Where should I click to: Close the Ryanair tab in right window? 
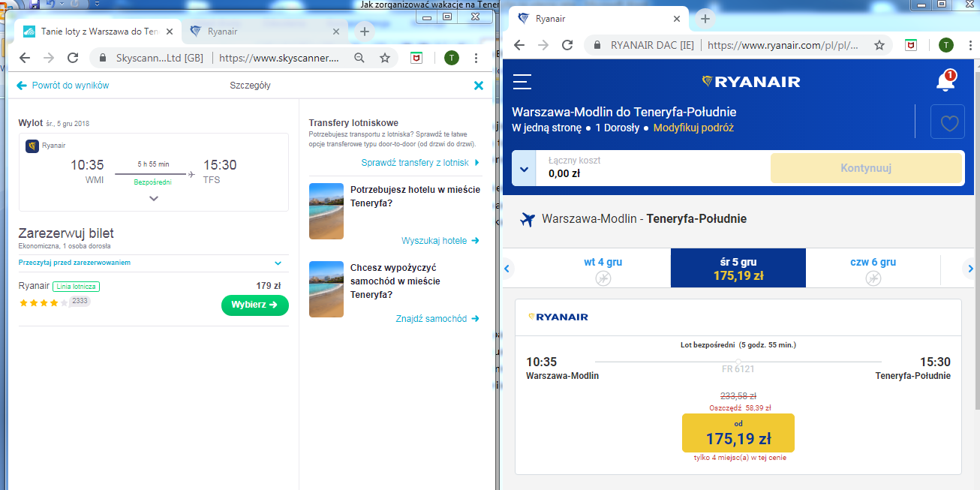point(677,19)
